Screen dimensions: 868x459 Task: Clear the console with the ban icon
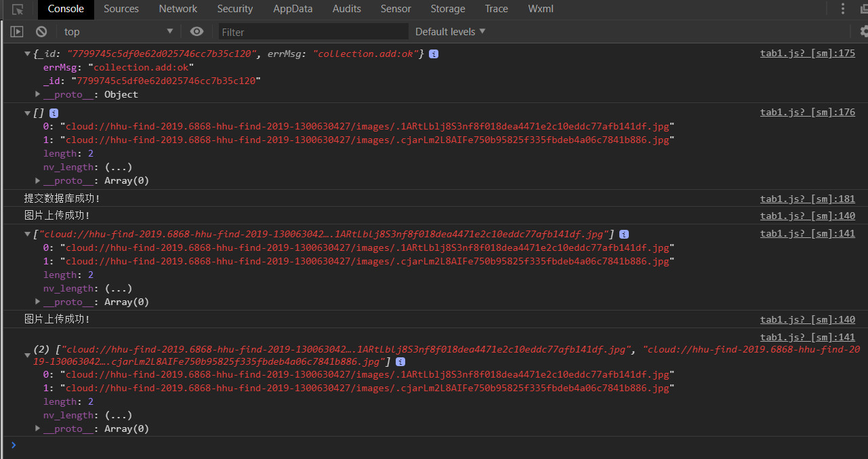coord(41,31)
